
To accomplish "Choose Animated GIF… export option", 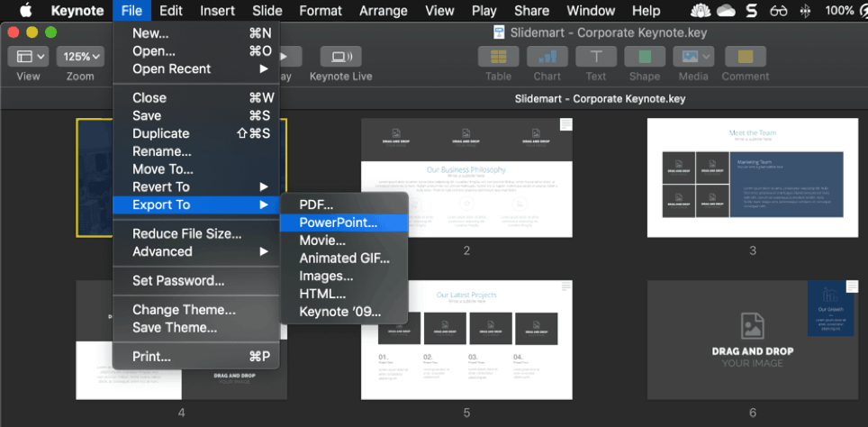I will [x=344, y=259].
